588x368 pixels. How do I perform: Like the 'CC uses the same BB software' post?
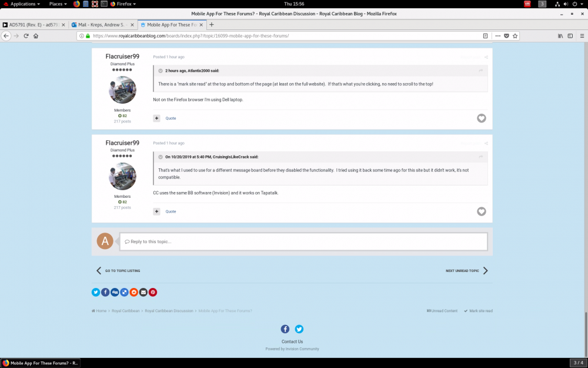point(482,211)
